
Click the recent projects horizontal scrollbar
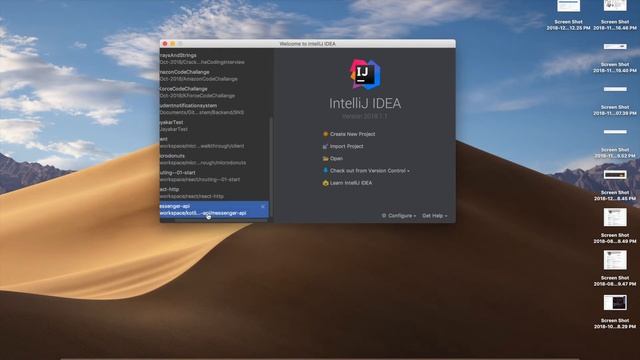(x=220, y=220)
